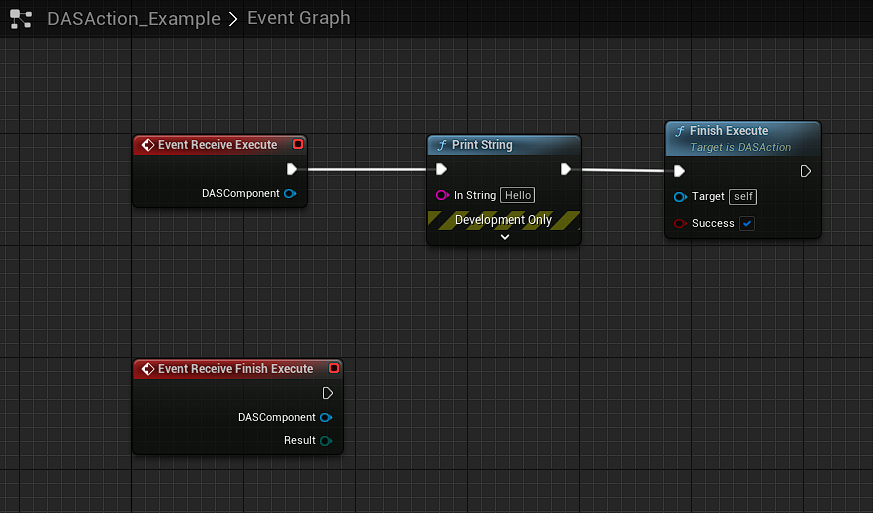The height and width of the screenshot is (513, 873).
Task: Click the Hello In String input field
Action: click(x=517, y=196)
